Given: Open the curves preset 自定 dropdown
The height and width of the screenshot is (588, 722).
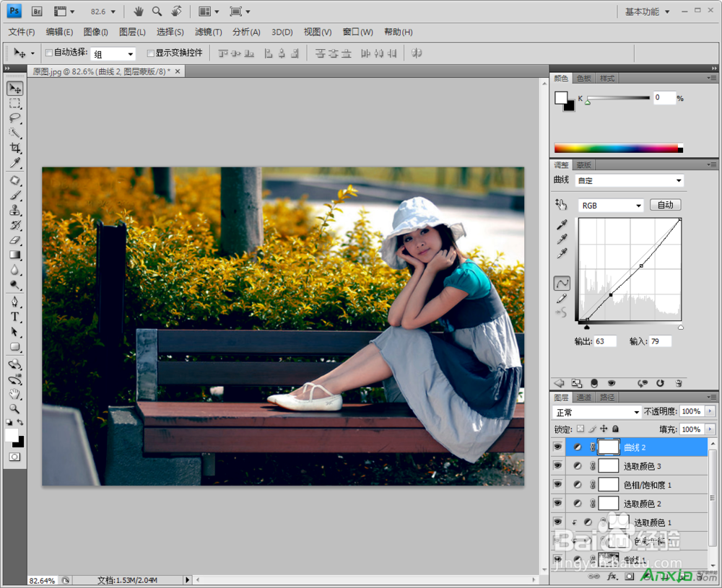Looking at the screenshot, I should [630, 180].
